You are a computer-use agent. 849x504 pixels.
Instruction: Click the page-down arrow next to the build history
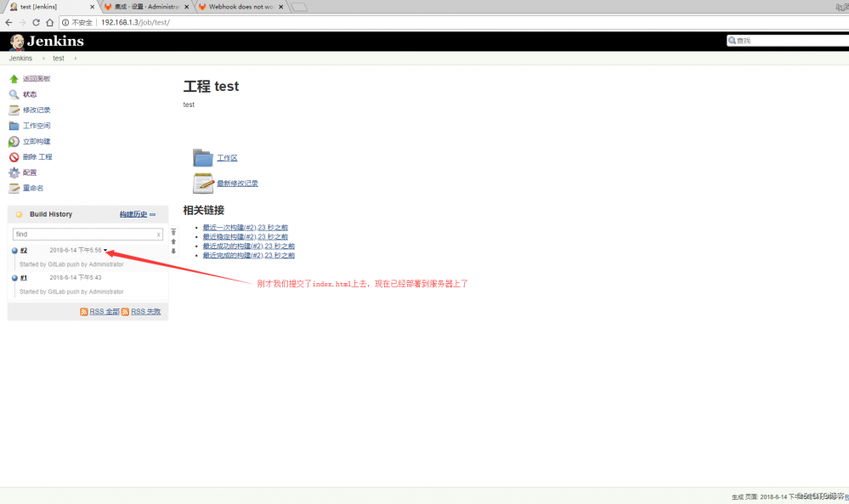coord(173,252)
